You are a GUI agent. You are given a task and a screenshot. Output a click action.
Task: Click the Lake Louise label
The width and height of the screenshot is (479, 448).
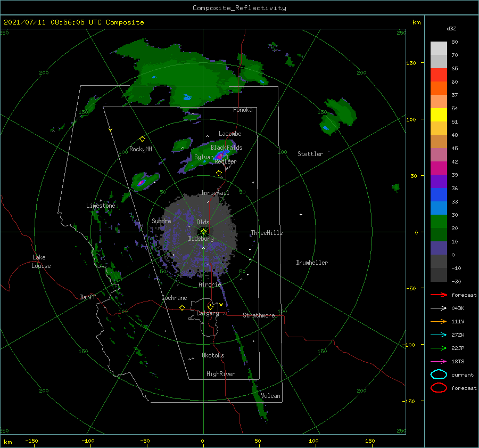41,262
